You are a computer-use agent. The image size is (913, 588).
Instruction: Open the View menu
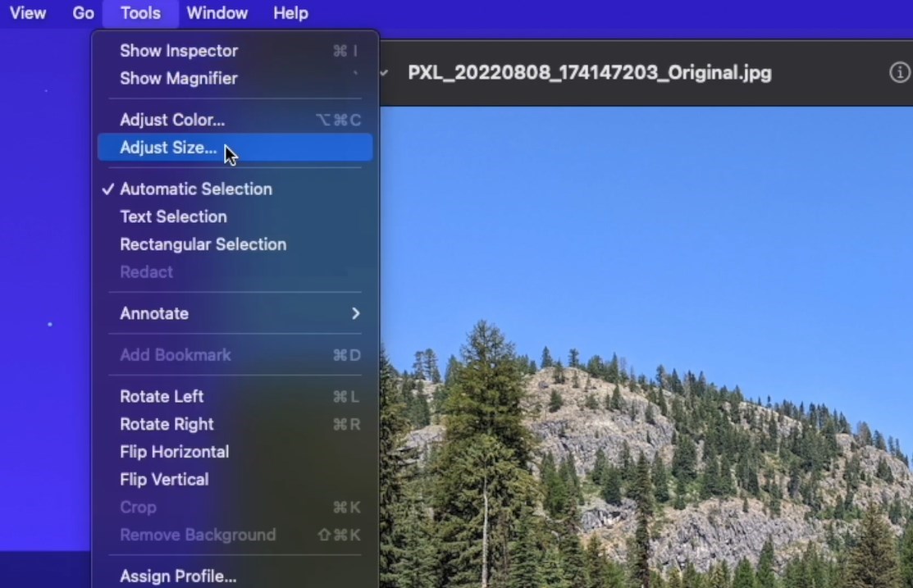[x=27, y=13]
